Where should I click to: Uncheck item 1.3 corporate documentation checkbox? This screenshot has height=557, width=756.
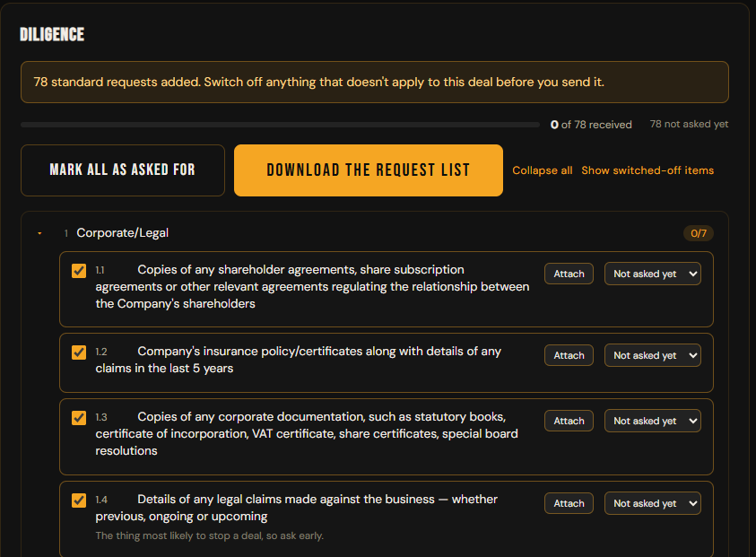tap(79, 418)
